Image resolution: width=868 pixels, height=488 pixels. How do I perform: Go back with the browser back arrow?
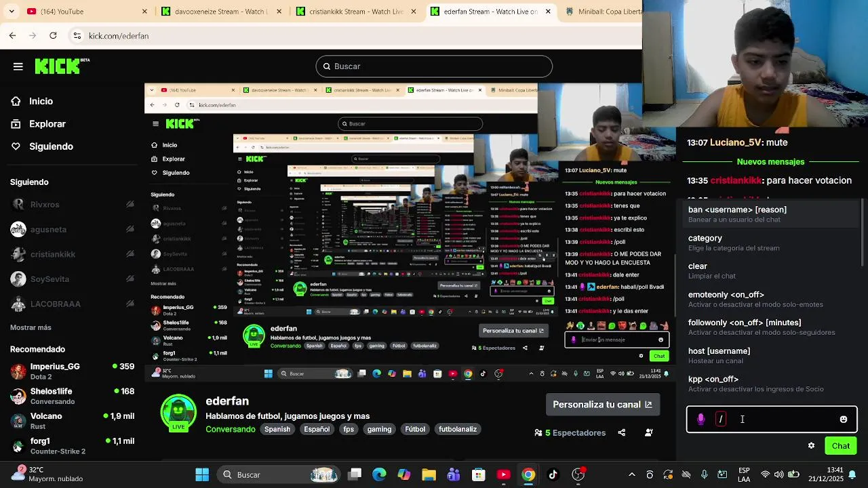[12, 35]
